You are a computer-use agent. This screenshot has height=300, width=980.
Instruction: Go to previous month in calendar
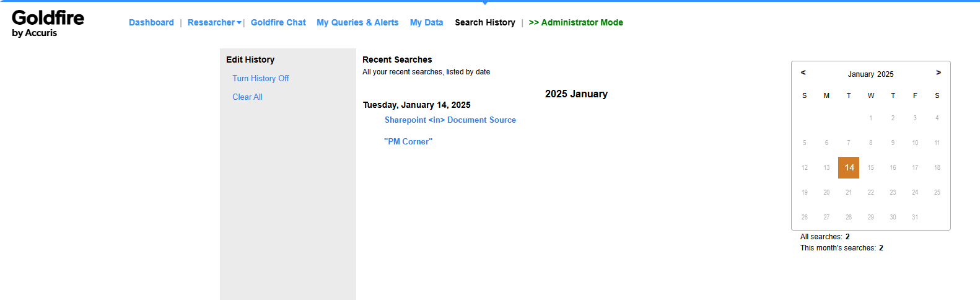[x=803, y=73]
